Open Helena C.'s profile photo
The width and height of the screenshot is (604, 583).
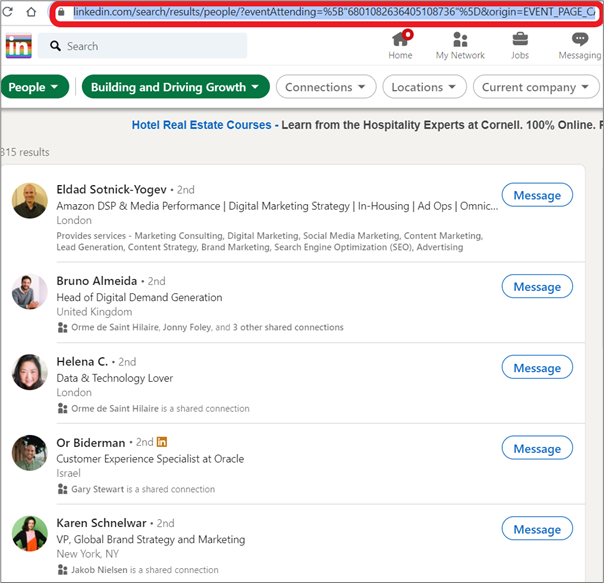click(30, 372)
